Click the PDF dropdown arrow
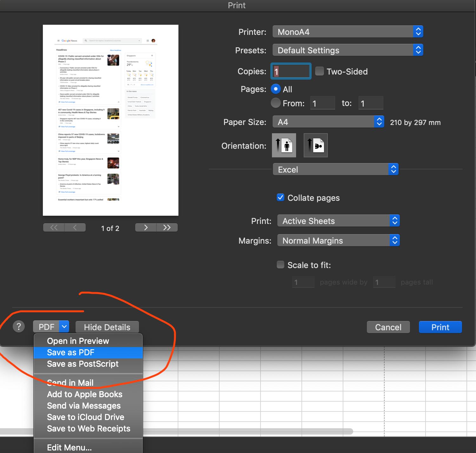Viewport: 476px width, 453px height. pyautogui.click(x=64, y=326)
